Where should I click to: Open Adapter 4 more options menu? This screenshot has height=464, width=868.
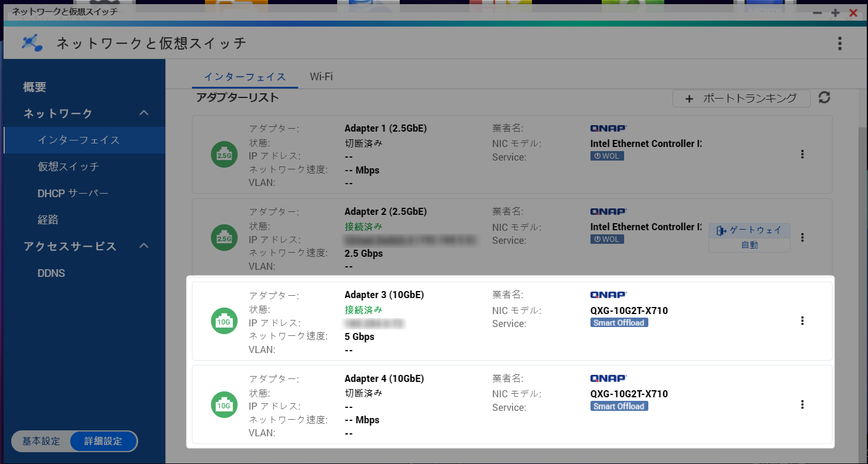coord(802,404)
